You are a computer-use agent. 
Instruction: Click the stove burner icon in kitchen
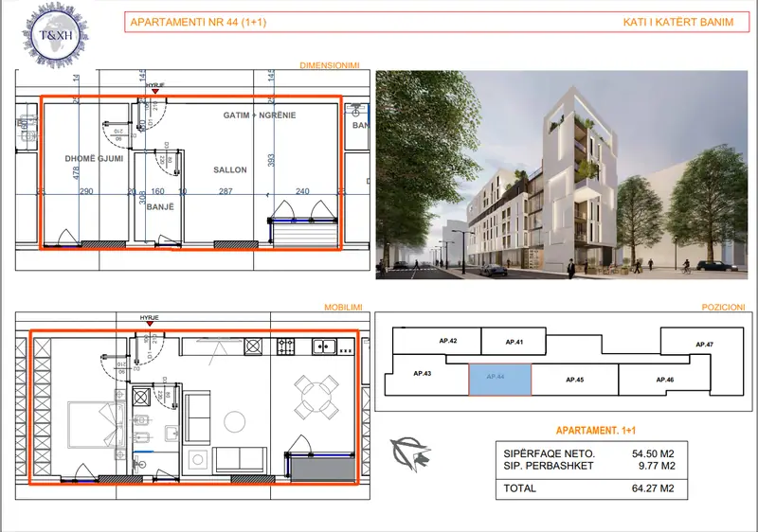click(x=286, y=346)
